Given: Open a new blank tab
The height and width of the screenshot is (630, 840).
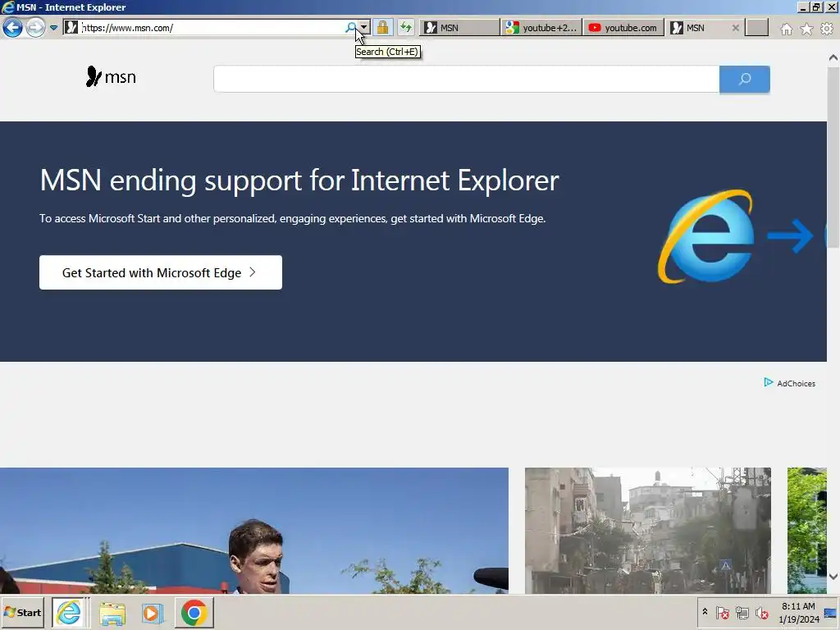Looking at the screenshot, I should click(x=757, y=28).
